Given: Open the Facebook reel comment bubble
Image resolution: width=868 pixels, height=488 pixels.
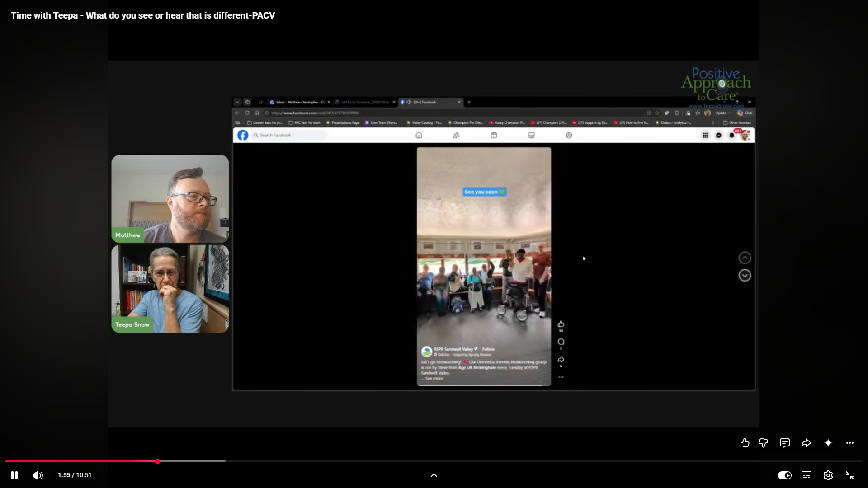Looking at the screenshot, I should [561, 342].
